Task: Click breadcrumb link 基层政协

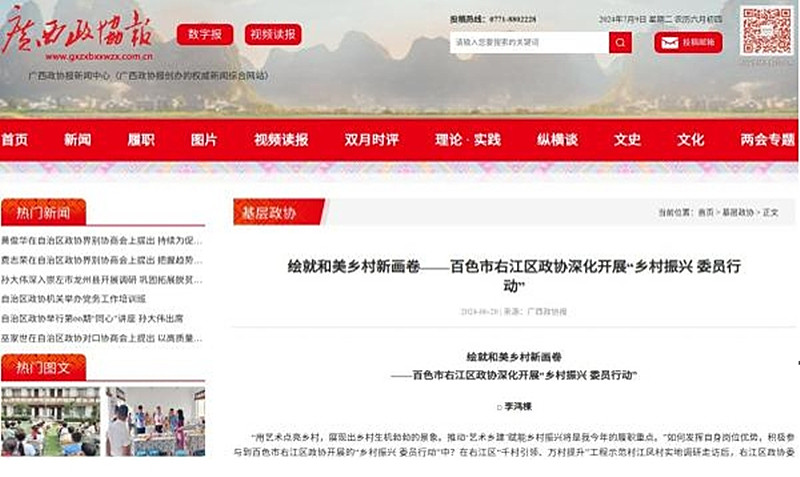Action: pyautogui.click(x=738, y=212)
